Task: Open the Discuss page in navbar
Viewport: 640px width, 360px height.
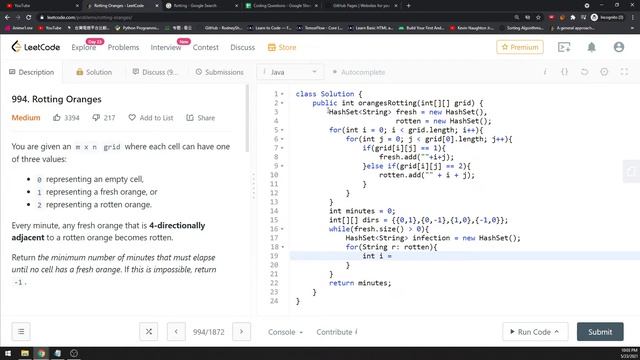Action: click(x=242, y=47)
